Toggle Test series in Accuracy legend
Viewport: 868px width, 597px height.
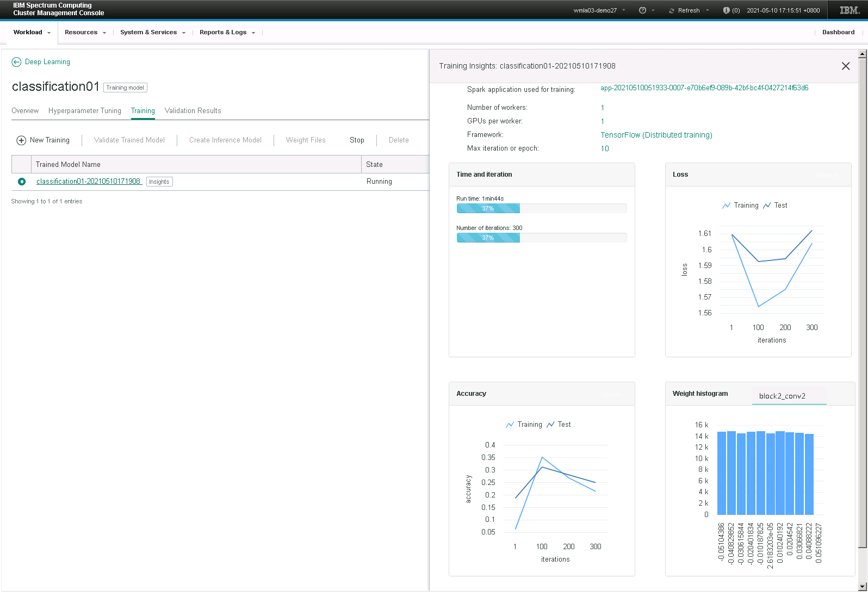(x=559, y=425)
